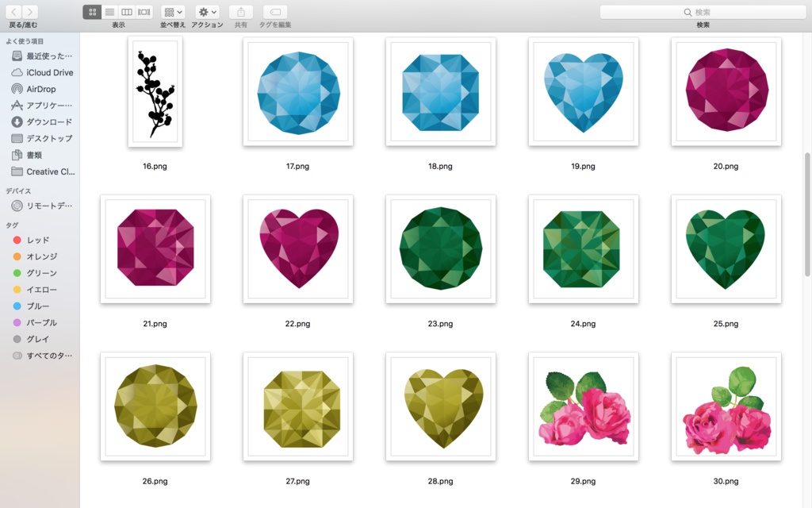Open Creative Cloud folder in the sidebar
The height and width of the screenshot is (508, 812).
click(x=41, y=171)
